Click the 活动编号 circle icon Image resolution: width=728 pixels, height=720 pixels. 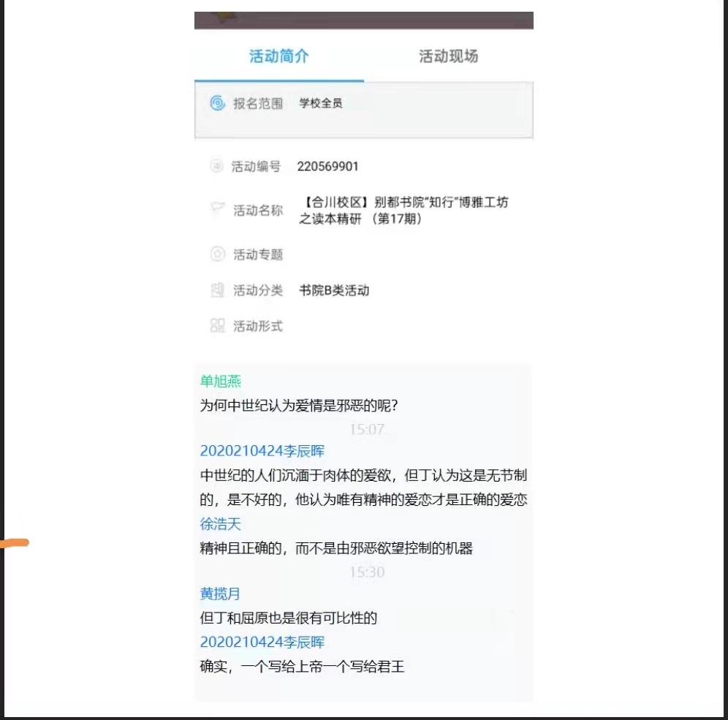pyautogui.click(x=216, y=167)
